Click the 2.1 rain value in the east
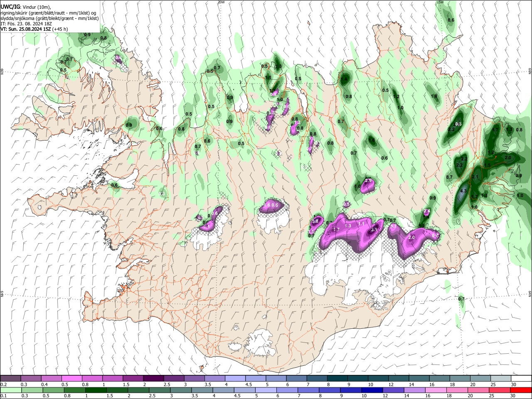 click(x=475, y=177)
